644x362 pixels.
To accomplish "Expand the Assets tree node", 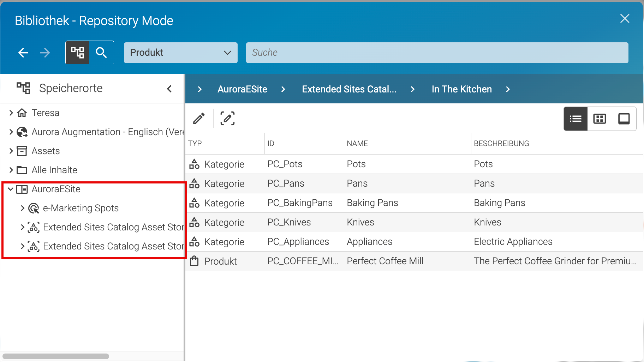I will (11, 151).
